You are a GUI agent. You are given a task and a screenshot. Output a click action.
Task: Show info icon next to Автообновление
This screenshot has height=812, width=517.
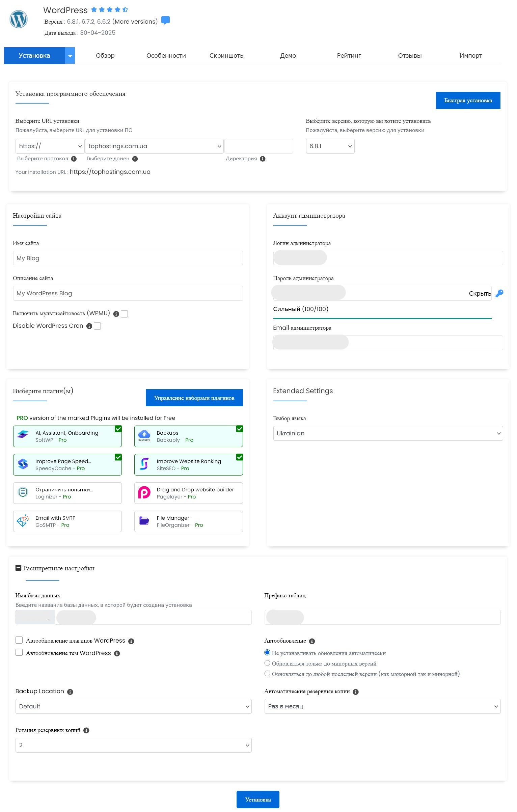tap(312, 641)
